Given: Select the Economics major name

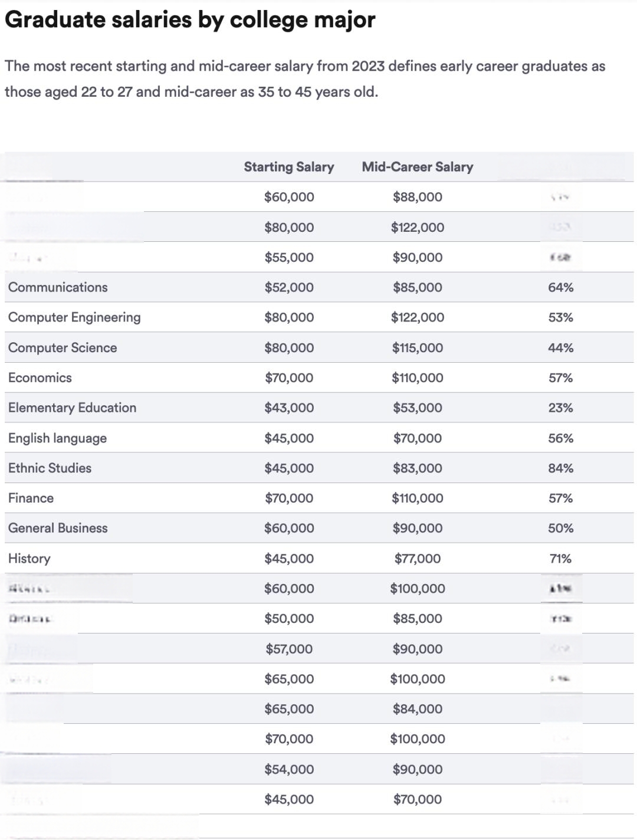Looking at the screenshot, I should [40, 378].
